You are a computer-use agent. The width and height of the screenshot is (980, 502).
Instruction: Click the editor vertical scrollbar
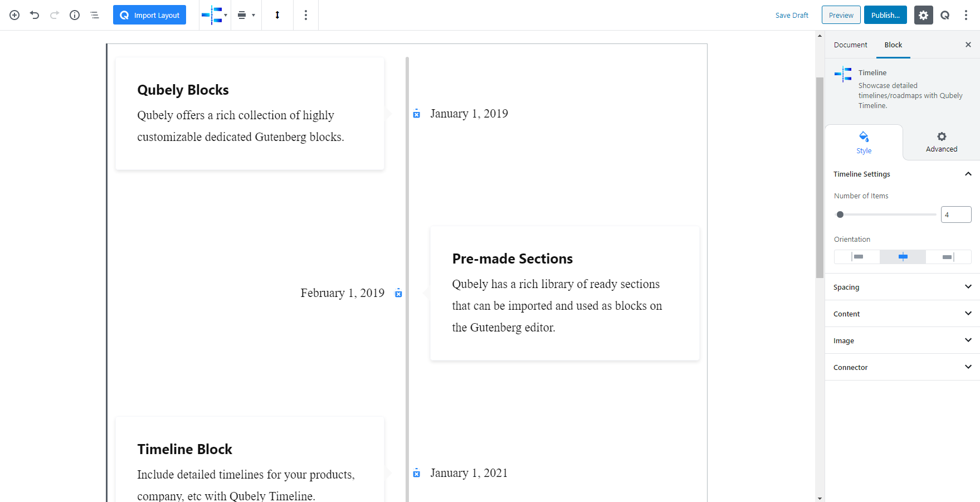(820, 177)
